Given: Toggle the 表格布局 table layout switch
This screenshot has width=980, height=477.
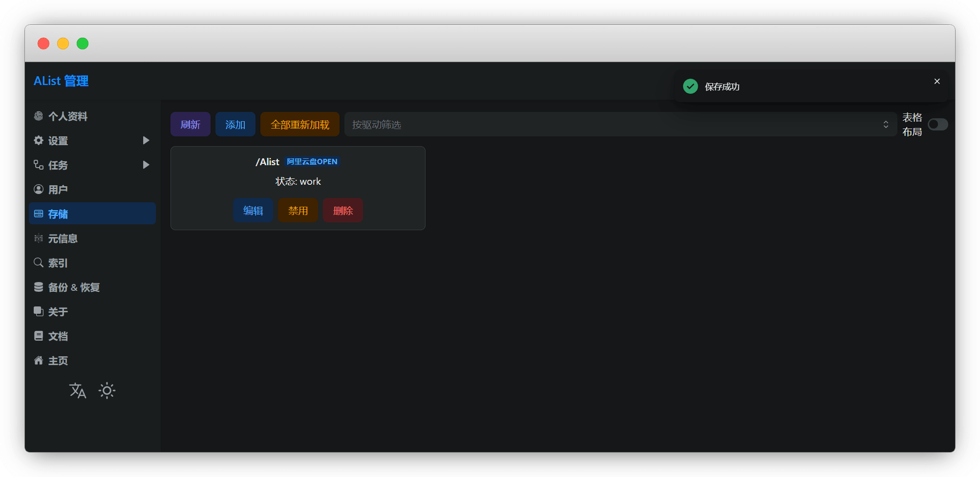Looking at the screenshot, I should coord(938,125).
